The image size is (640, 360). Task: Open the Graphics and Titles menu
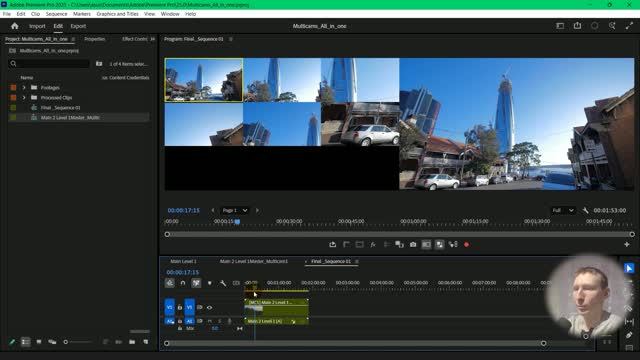coord(117,14)
